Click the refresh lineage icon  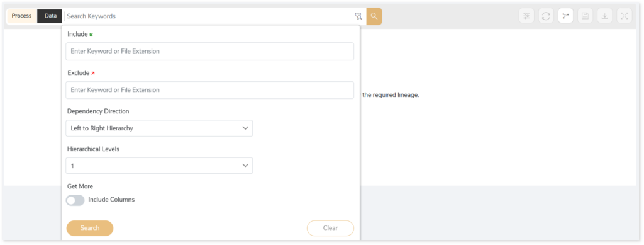(x=546, y=16)
